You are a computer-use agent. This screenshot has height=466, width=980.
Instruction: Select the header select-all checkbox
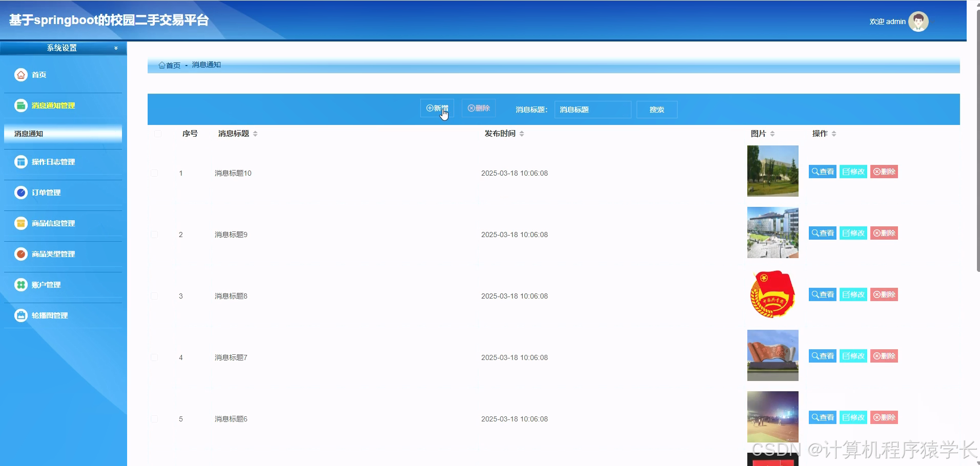pyautogui.click(x=157, y=134)
